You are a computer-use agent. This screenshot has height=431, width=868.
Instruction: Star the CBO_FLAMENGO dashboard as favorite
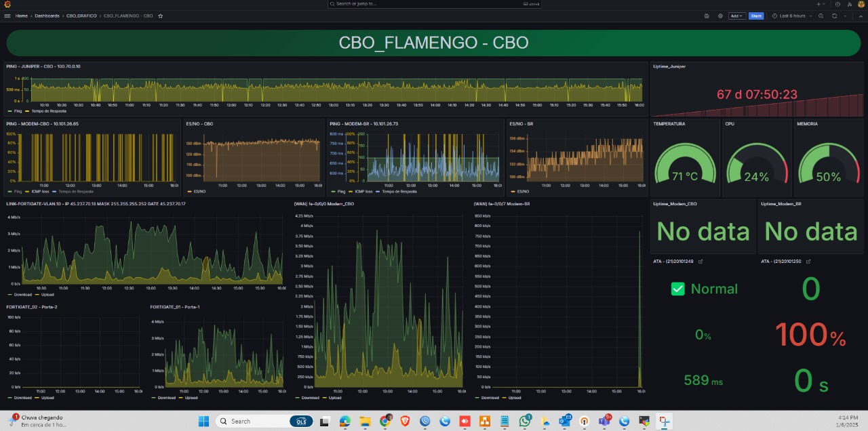coord(160,16)
